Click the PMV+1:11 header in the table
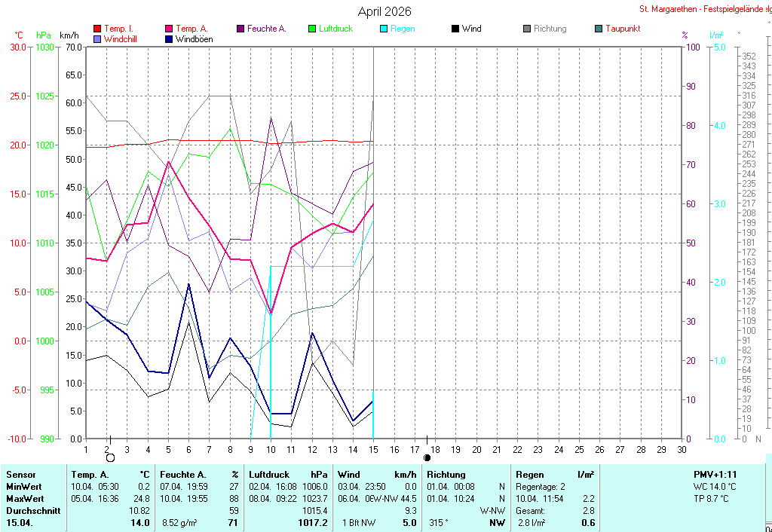This screenshot has width=772, height=532. click(x=715, y=475)
